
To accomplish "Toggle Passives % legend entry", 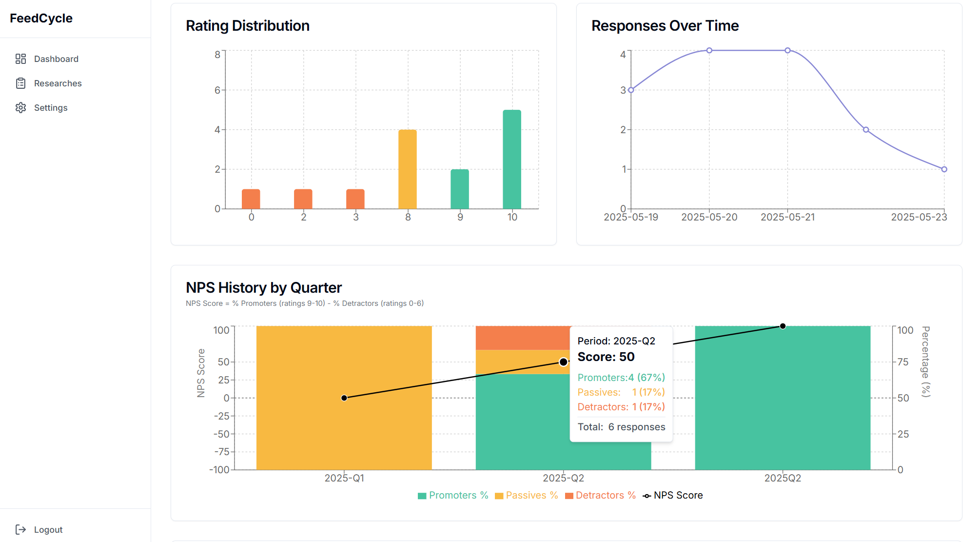I will [x=526, y=495].
